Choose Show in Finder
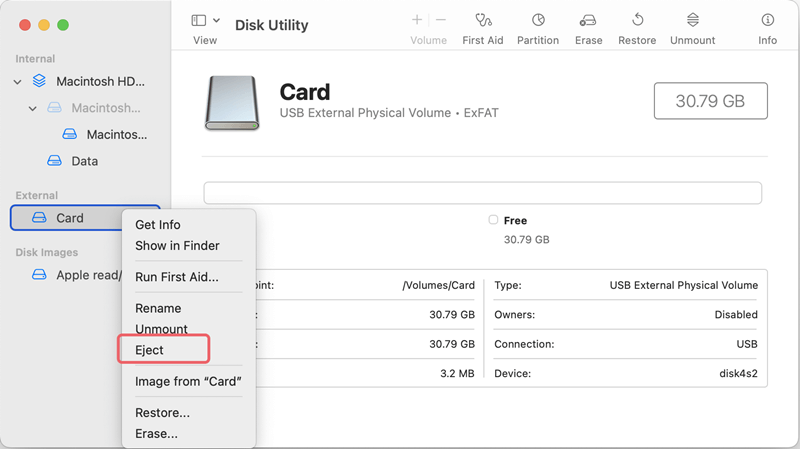The image size is (800, 449). 177,245
